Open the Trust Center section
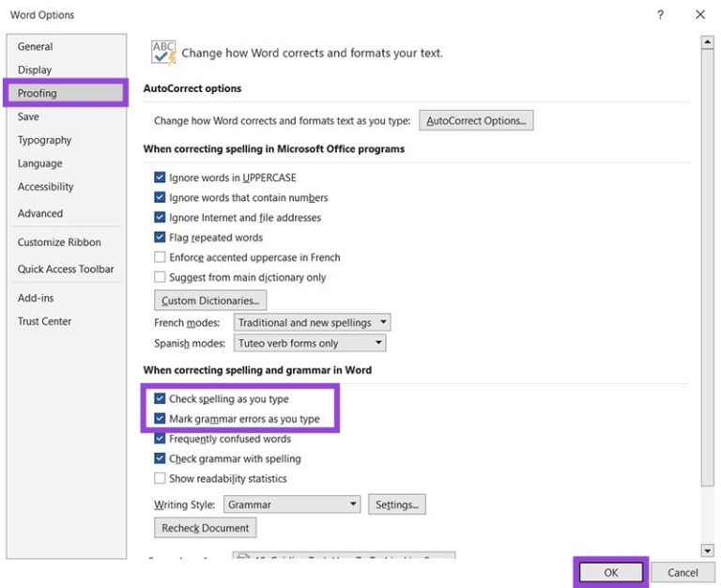 (44, 321)
